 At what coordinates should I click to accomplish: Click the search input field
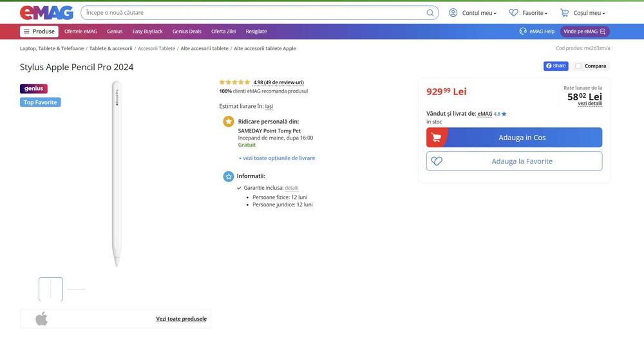(x=254, y=13)
